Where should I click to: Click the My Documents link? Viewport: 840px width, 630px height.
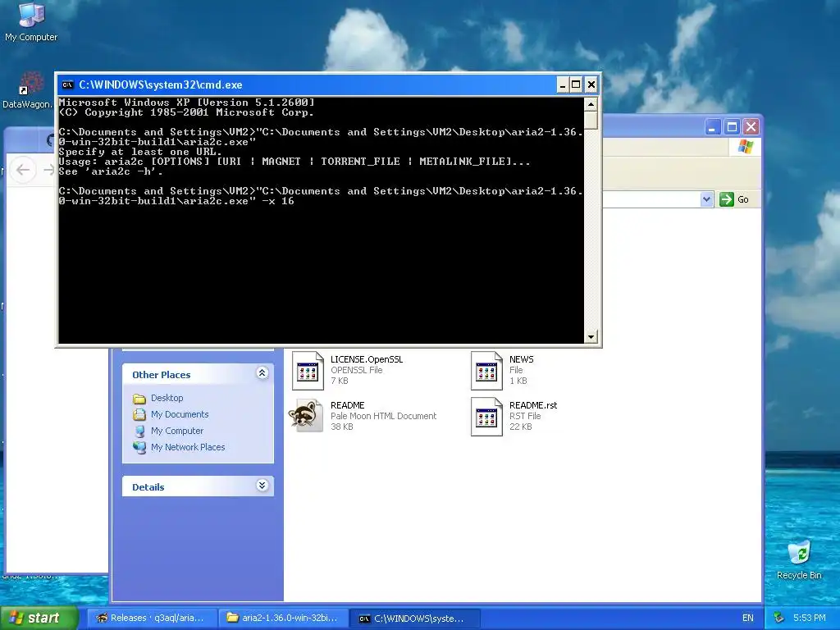pyautogui.click(x=180, y=414)
